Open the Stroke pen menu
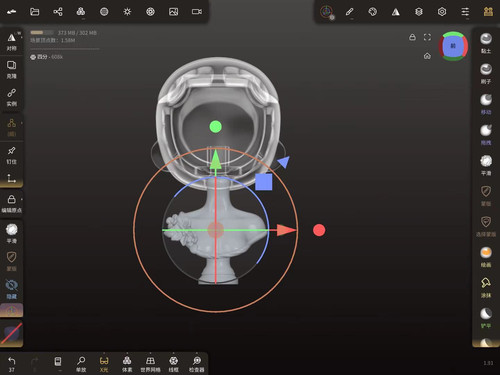The height and width of the screenshot is (375, 500). coord(349,12)
